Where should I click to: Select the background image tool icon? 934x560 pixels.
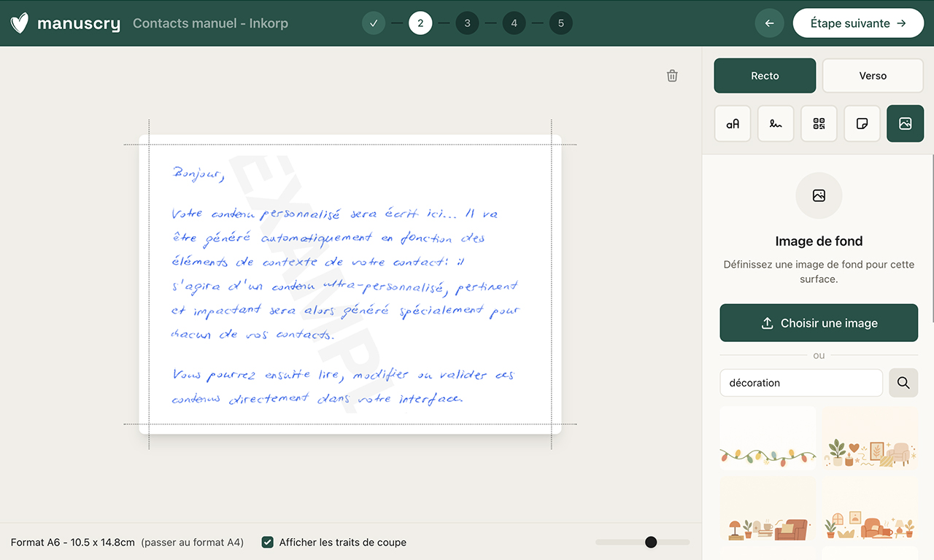(x=905, y=124)
